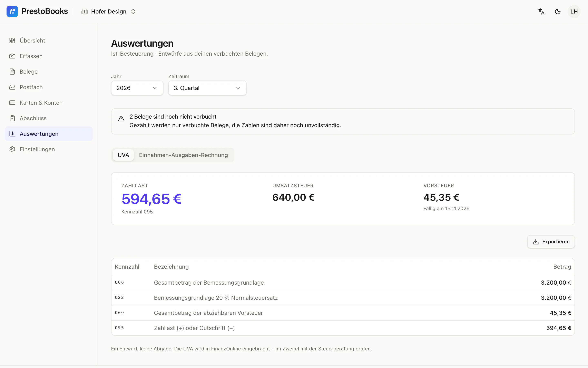Select Karten & Konten menu entry
The image size is (588, 368).
(49, 103)
